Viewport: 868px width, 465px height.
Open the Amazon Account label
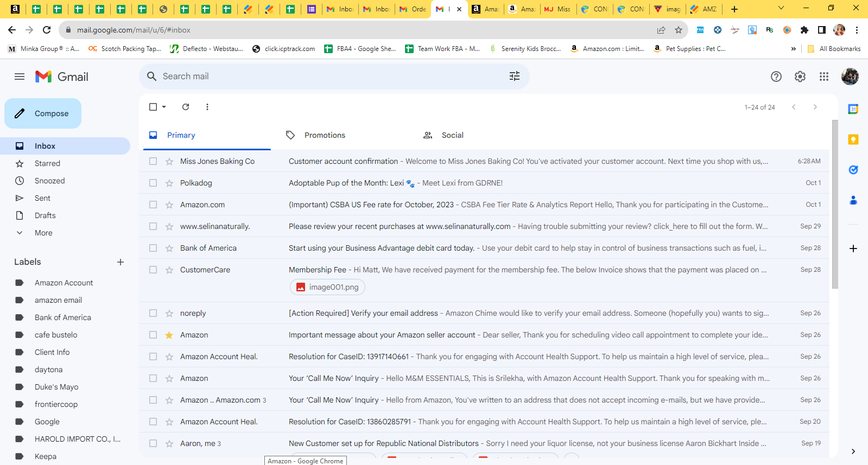[65, 283]
